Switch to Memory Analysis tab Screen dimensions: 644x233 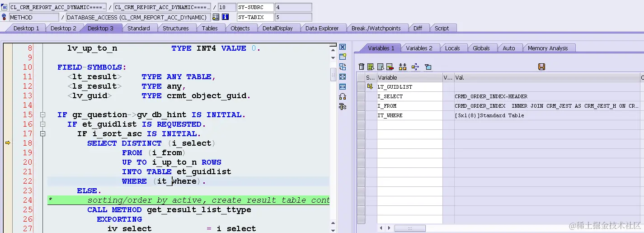click(x=548, y=48)
